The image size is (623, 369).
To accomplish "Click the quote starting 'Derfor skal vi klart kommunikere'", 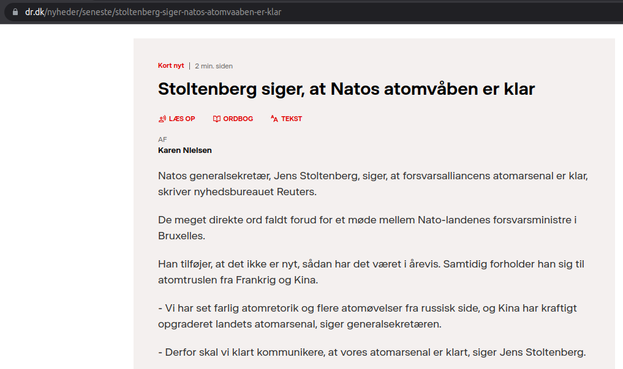I will (372, 352).
